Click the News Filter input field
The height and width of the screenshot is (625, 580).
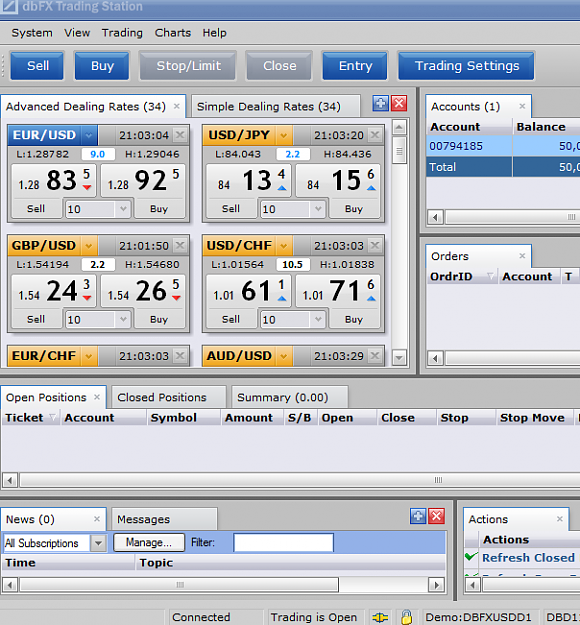pyautogui.click(x=283, y=542)
